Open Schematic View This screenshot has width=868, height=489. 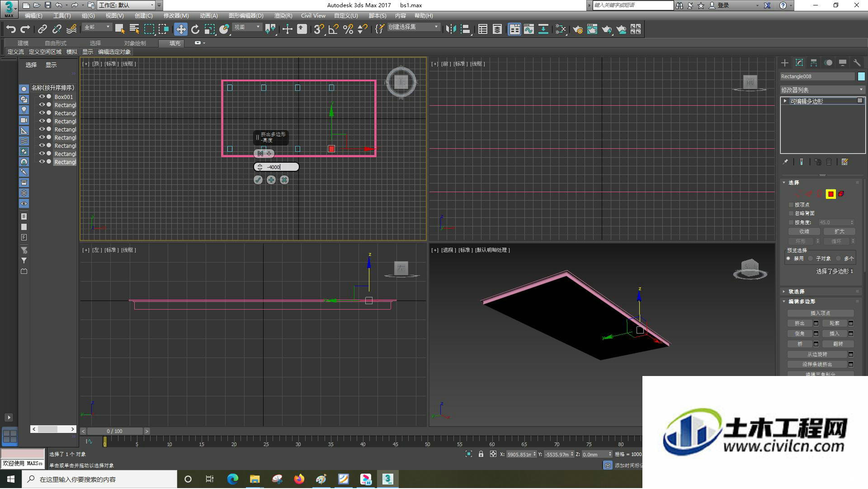click(543, 29)
